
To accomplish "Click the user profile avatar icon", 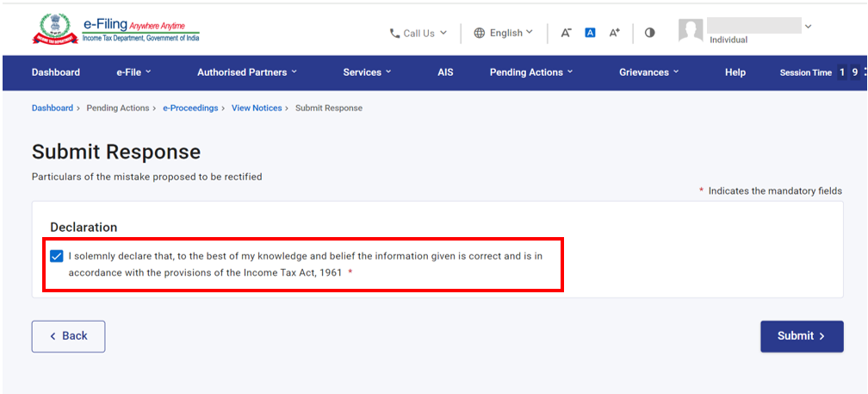I will pos(691,31).
